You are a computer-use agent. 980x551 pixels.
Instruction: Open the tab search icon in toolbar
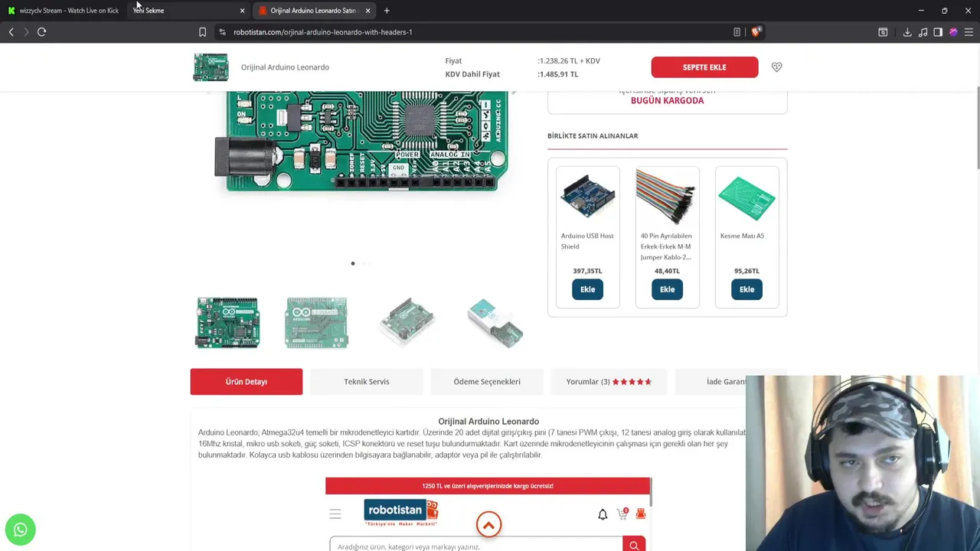[x=883, y=32]
